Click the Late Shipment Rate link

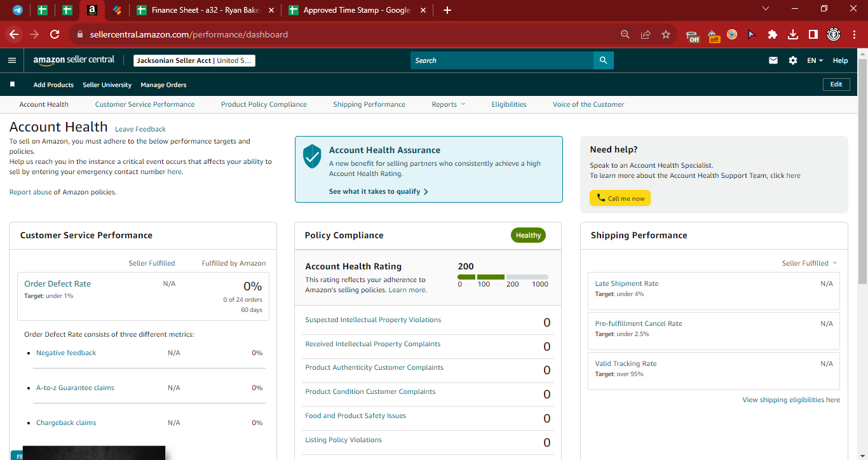click(627, 283)
